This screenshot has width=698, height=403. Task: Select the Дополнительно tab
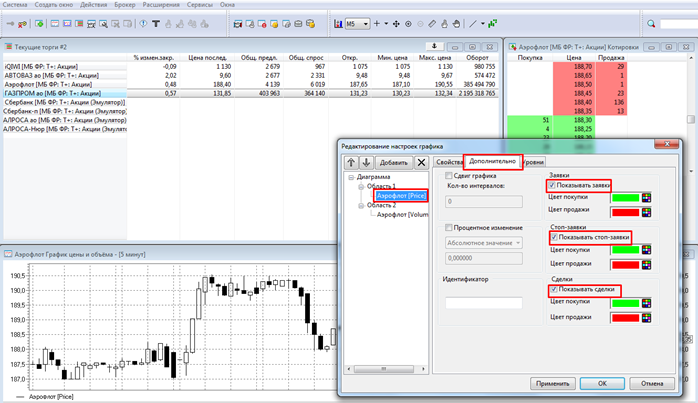point(492,161)
